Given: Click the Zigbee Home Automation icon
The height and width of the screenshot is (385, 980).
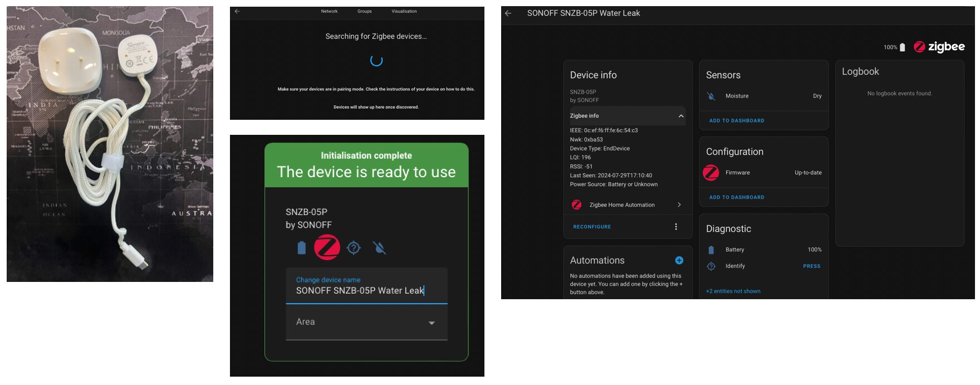Looking at the screenshot, I should [577, 205].
